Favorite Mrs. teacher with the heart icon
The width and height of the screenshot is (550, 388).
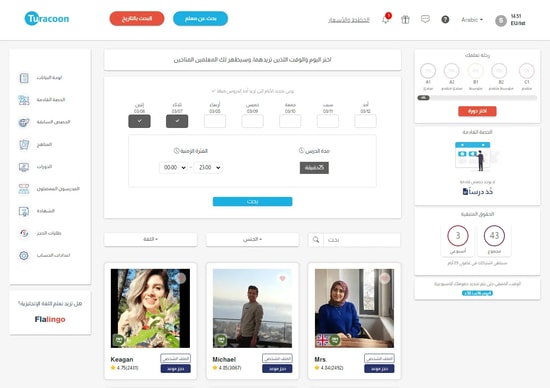(x=385, y=278)
